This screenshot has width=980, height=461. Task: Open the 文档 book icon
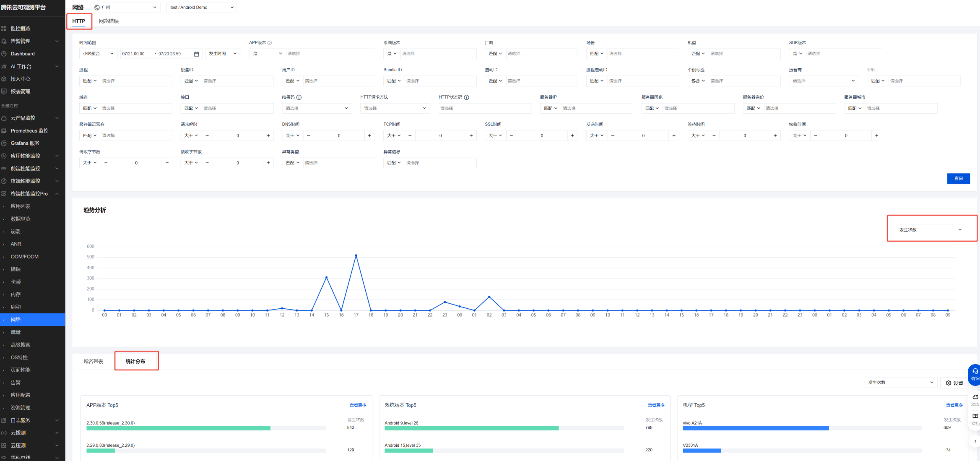point(975,416)
